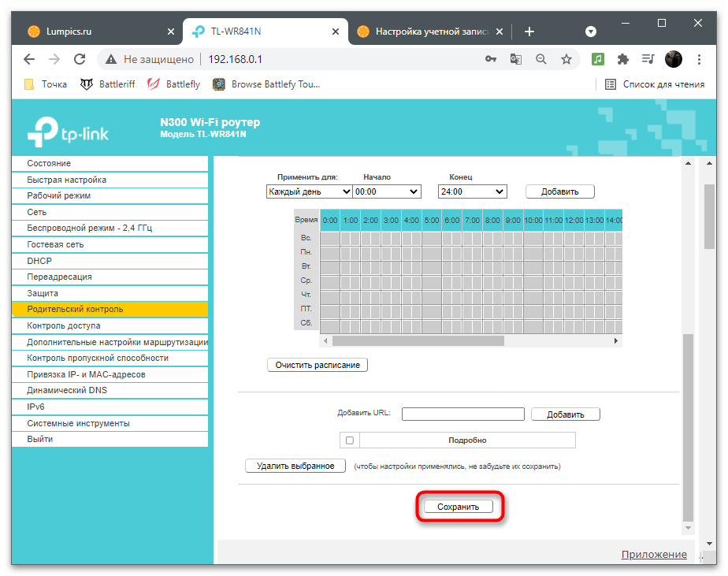Close the Lumpics.ru tab
Viewport: 728px width, 576px height.
171,32
